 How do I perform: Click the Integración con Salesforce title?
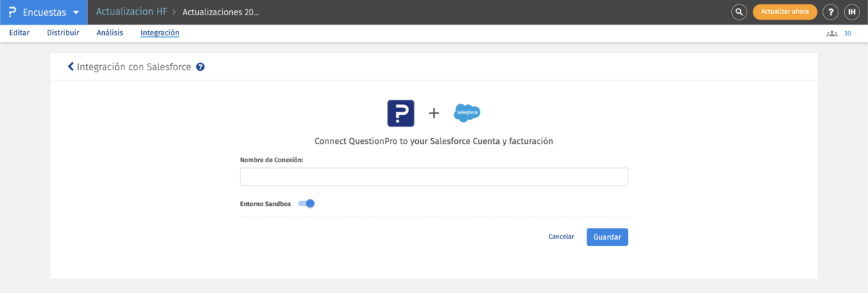[x=134, y=67]
